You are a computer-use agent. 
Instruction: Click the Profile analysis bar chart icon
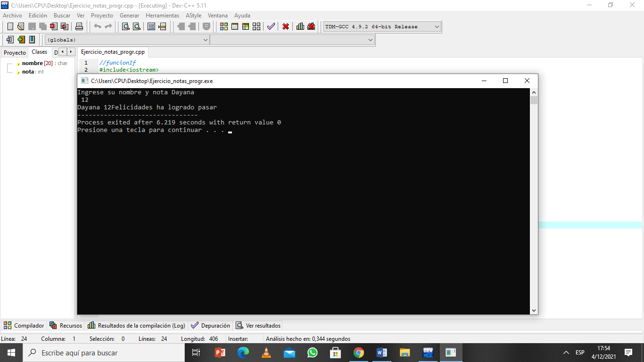click(x=300, y=26)
